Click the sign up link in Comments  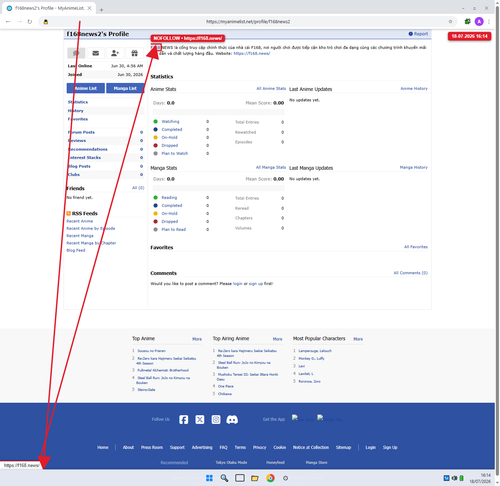pyautogui.click(x=256, y=284)
